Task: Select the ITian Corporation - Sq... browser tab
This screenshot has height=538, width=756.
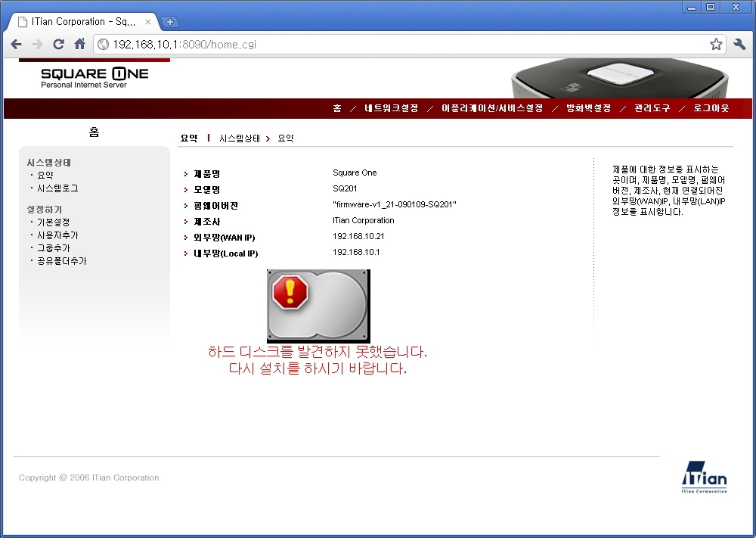Action: pyautogui.click(x=85, y=22)
